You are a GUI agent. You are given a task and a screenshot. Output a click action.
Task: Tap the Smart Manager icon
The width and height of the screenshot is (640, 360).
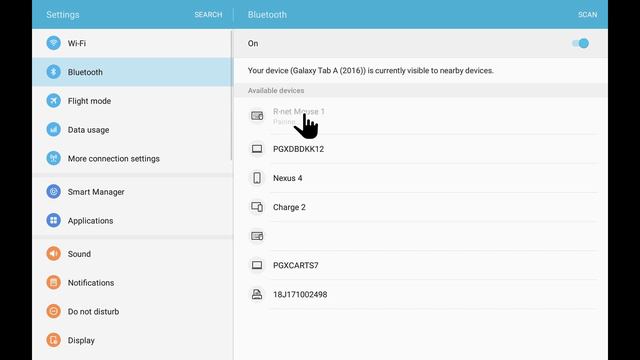[53, 191]
